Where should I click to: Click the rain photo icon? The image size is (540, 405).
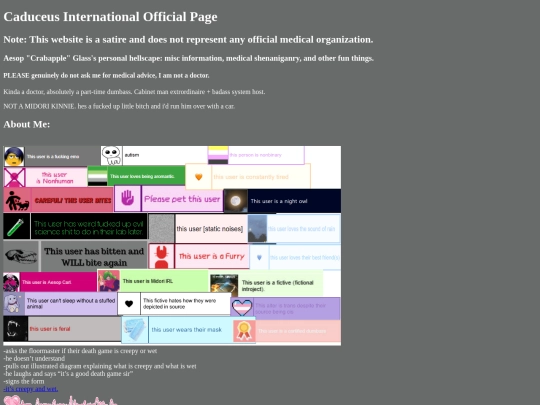pos(257,229)
